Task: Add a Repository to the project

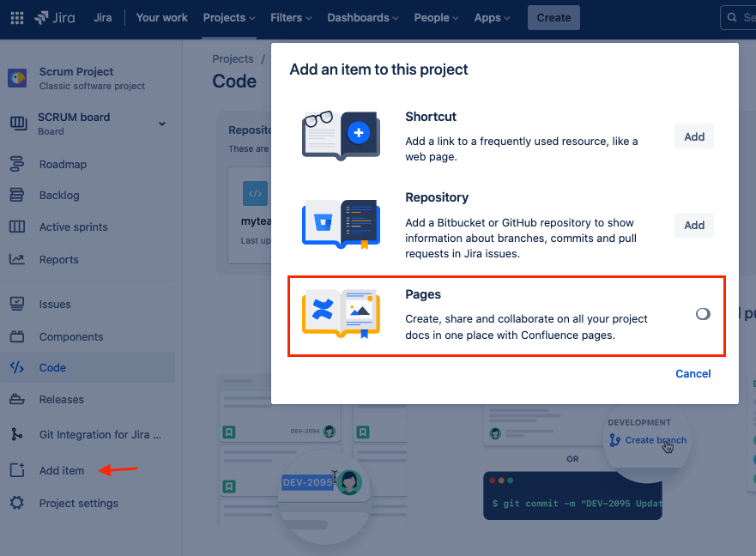Action: point(694,225)
